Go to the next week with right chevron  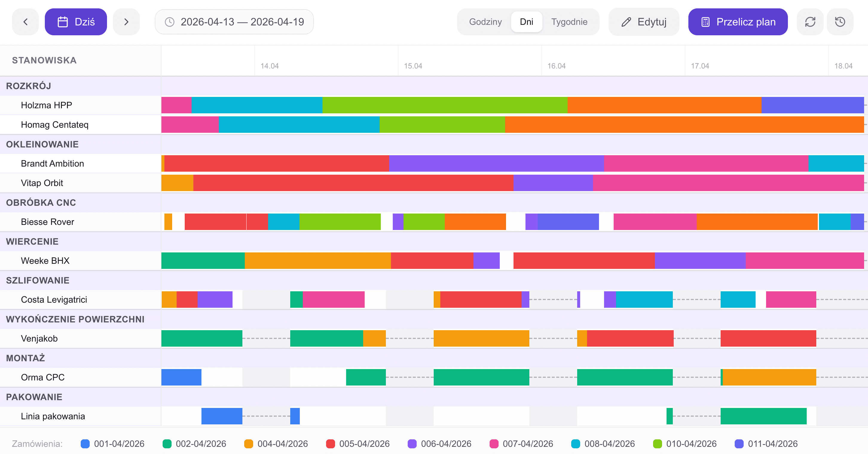(126, 22)
